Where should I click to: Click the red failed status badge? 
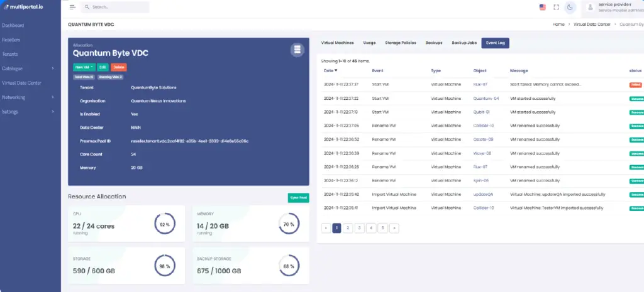(x=635, y=85)
